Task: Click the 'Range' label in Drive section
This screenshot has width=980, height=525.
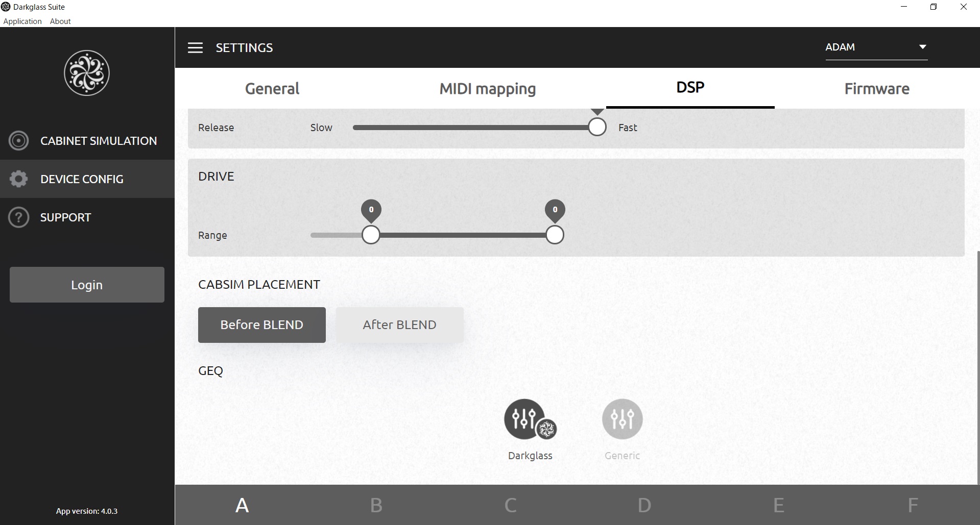Action: 212,235
